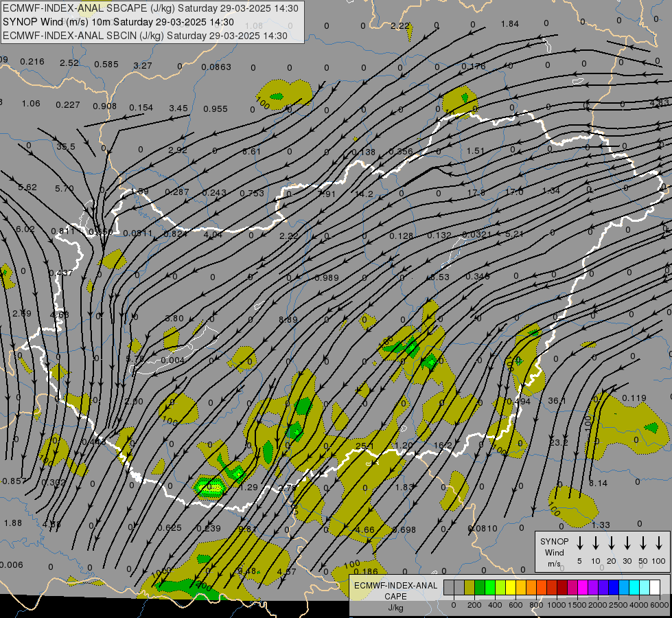Click the map value 3.27
672x618 pixels.
[143, 66]
